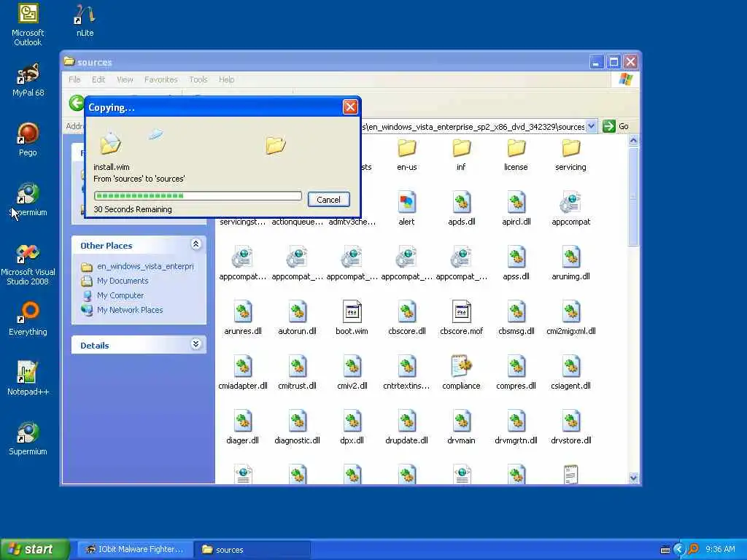Viewport: 747px width, 560px height.
Task: Open the Tools menu
Action: pos(198,79)
